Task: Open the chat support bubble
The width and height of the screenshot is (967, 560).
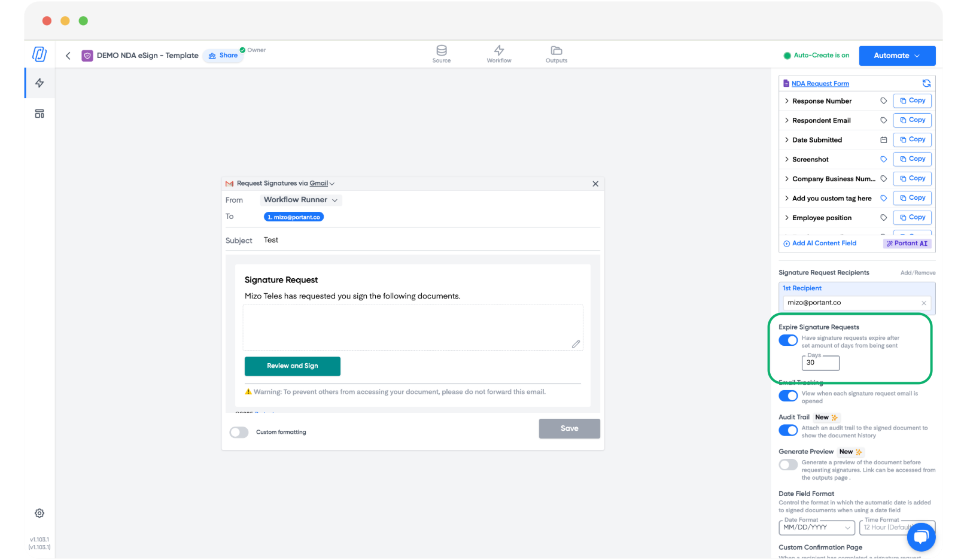Action: point(921,537)
